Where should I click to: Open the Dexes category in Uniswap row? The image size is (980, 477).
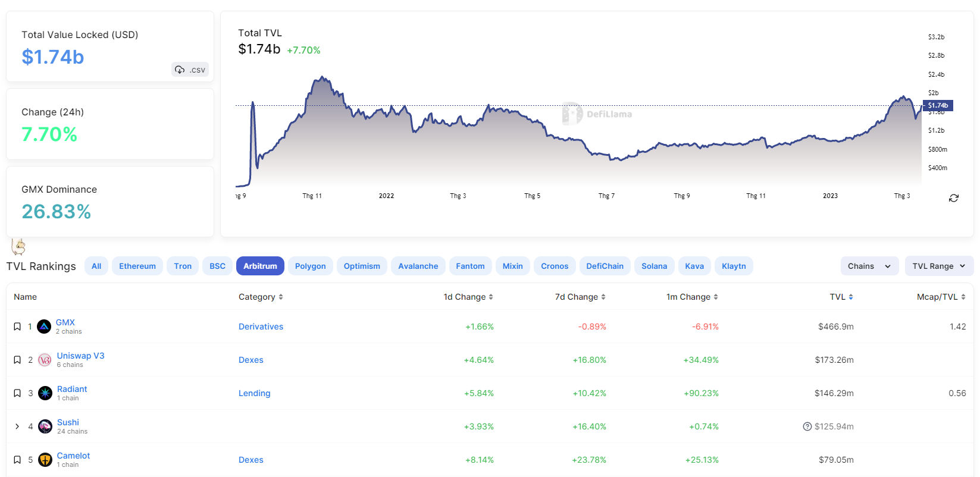click(251, 360)
